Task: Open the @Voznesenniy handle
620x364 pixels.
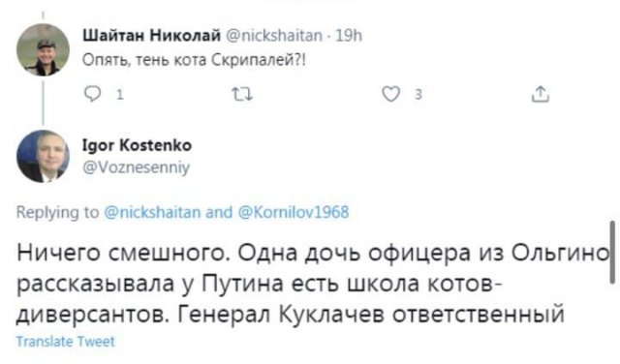Action: (x=136, y=167)
